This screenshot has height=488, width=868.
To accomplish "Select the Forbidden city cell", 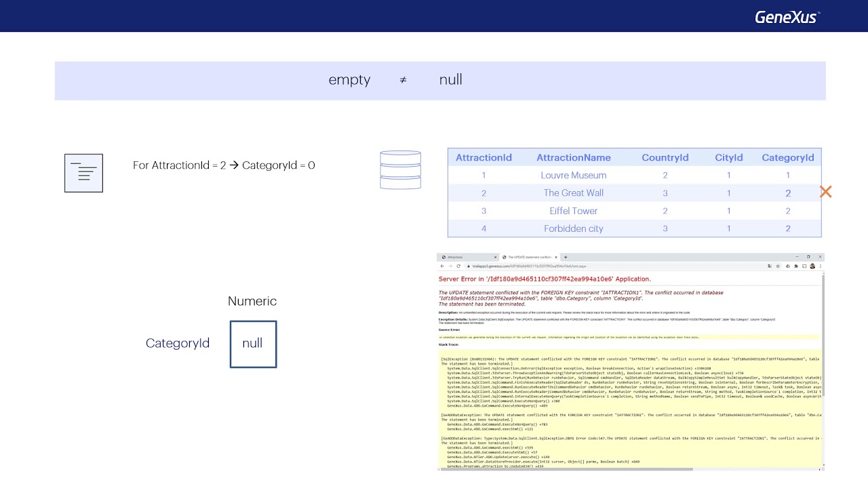I will tap(574, 228).
